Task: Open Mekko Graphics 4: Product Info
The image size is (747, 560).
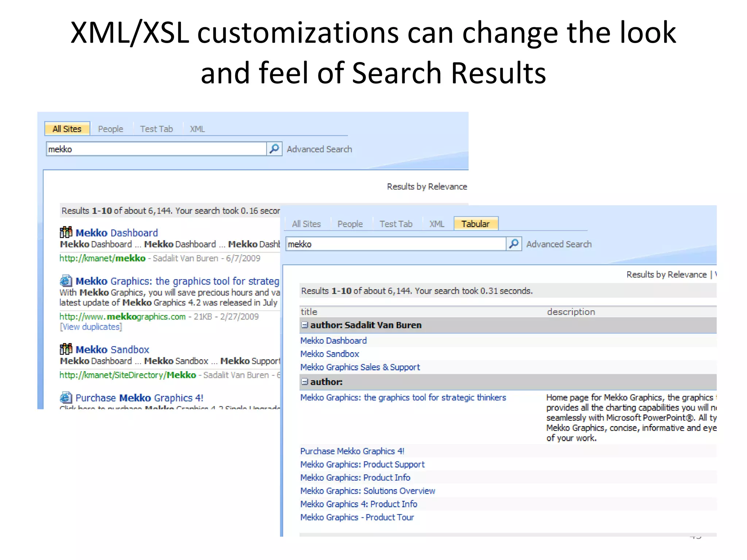Action: click(x=359, y=504)
